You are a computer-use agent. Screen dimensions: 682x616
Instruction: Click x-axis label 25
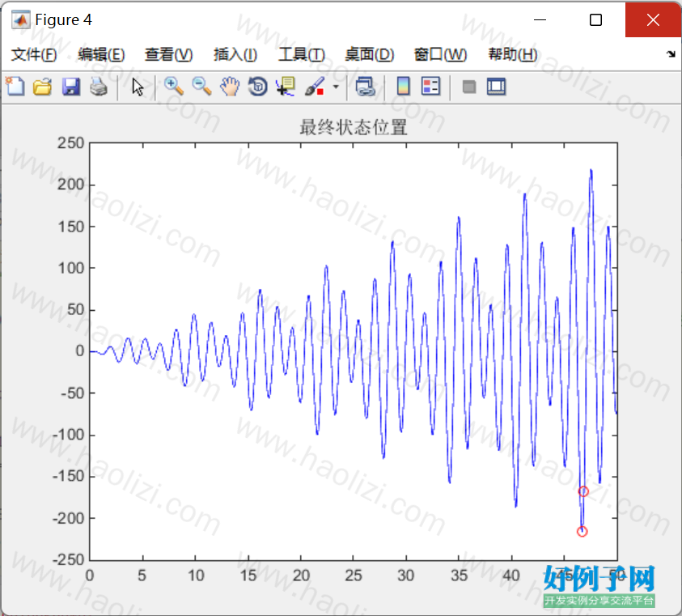[x=354, y=576]
